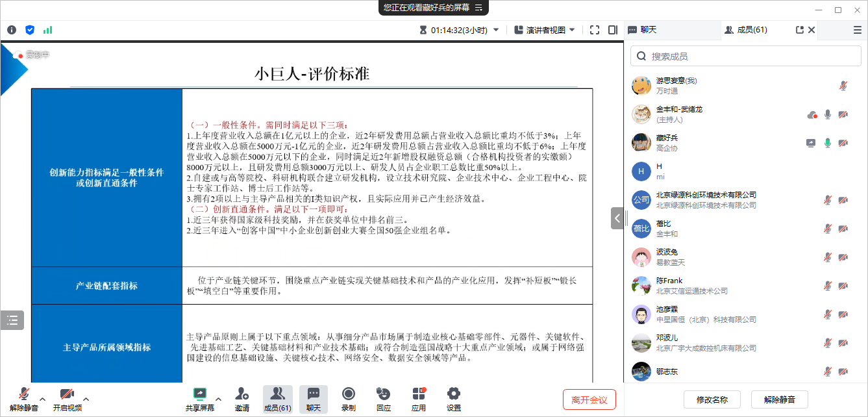Select member H in list
The height and width of the screenshot is (417, 868).
746,171
